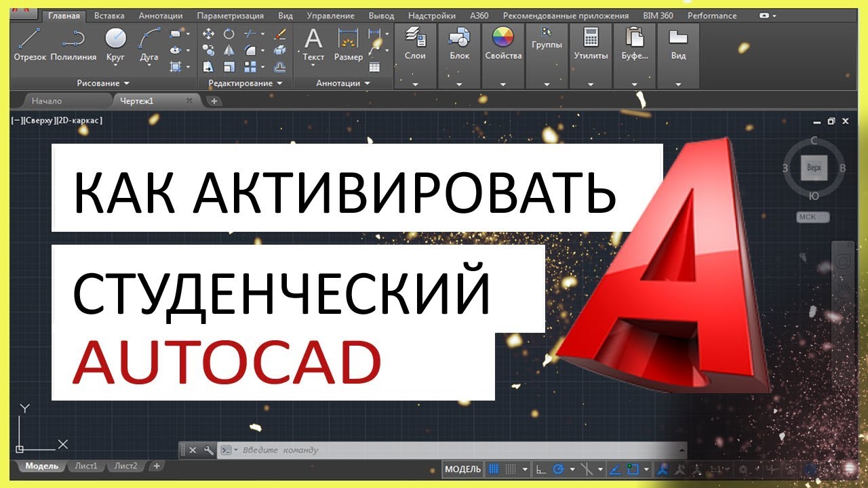The width and height of the screenshot is (868, 488).
Task: Open the Performance ribbon tab
Action: coord(713,15)
